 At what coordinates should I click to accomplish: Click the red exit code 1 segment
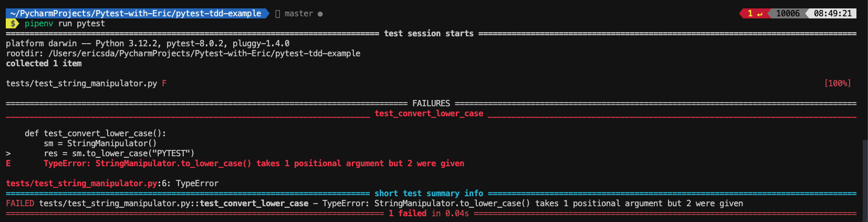pos(753,14)
